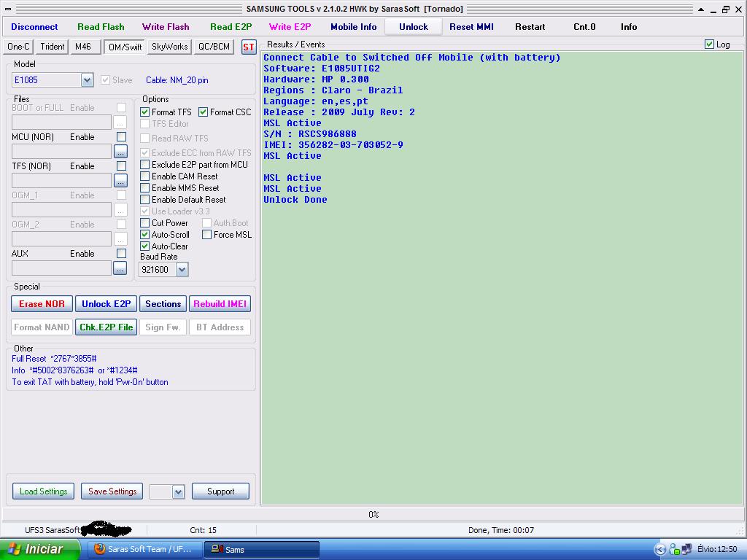Click Rebuild IMEI button
The image size is (747, 560).
pos(220,304)
